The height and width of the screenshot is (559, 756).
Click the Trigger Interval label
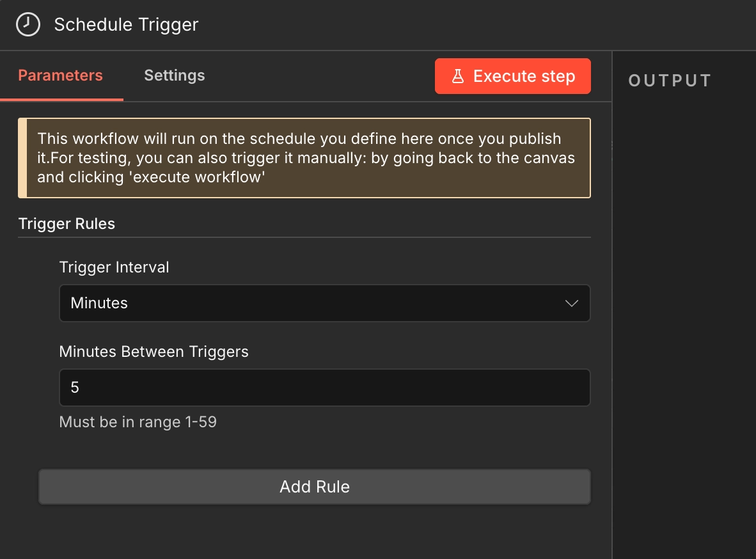click(114, 267)
